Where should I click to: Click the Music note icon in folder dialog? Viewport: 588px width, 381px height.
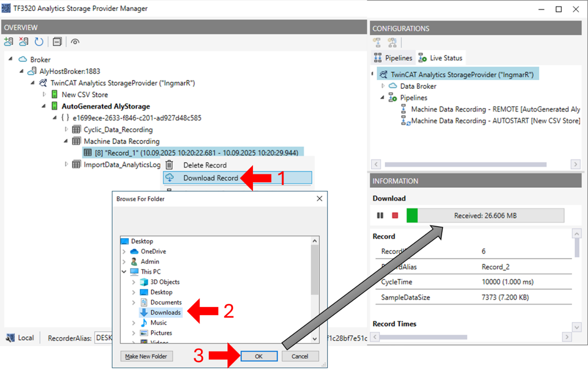point(144,323)
